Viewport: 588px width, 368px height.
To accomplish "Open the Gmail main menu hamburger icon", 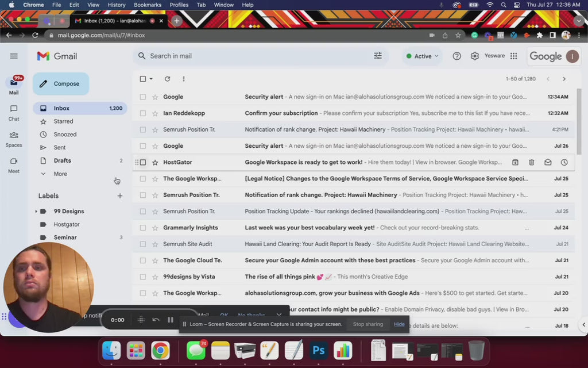I will pos(14,56).
